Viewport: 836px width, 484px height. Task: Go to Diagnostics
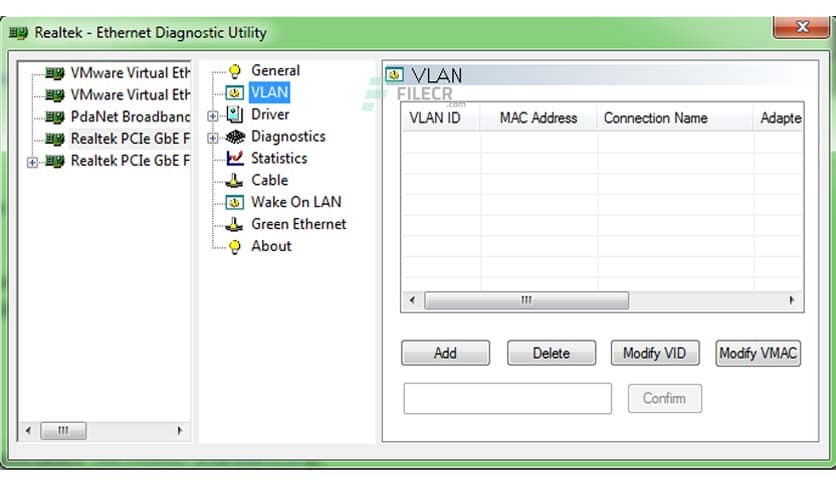click(288, 136)
